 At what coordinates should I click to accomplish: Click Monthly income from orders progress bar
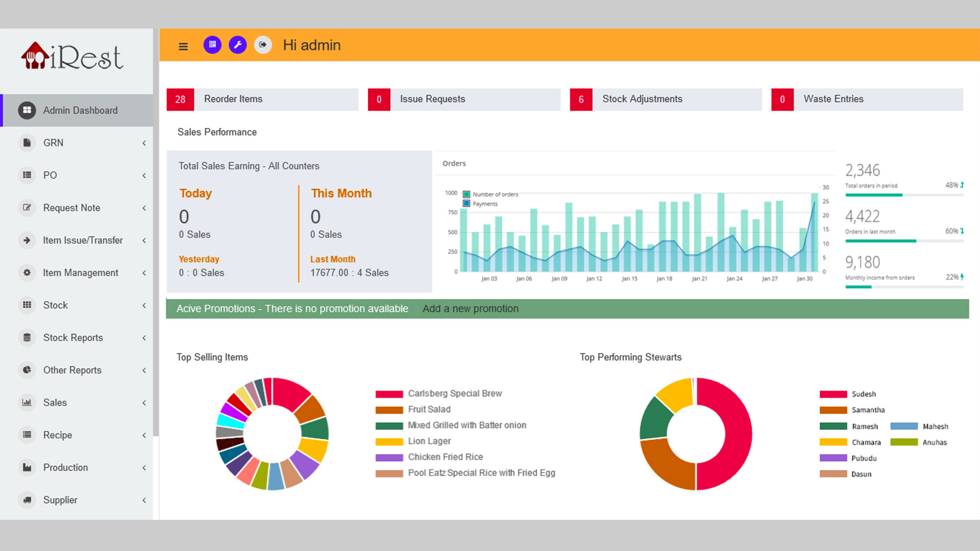coord(904,287)
